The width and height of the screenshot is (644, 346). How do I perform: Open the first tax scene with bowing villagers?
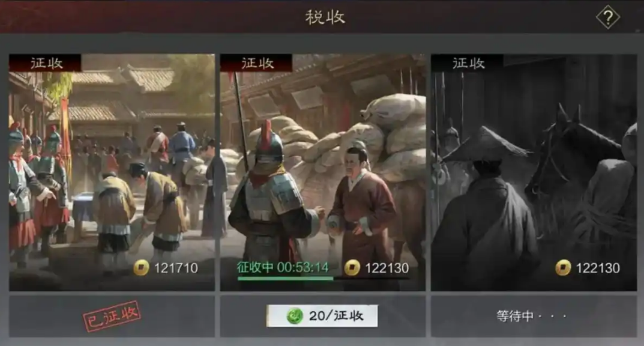112,172
